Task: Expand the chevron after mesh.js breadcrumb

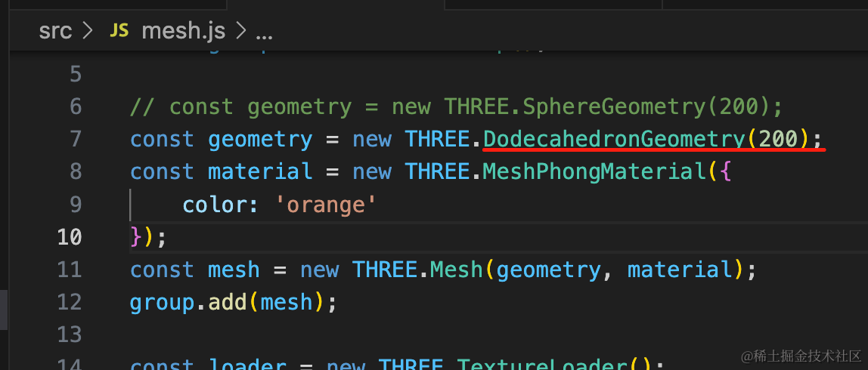Action: coord(240,31)
